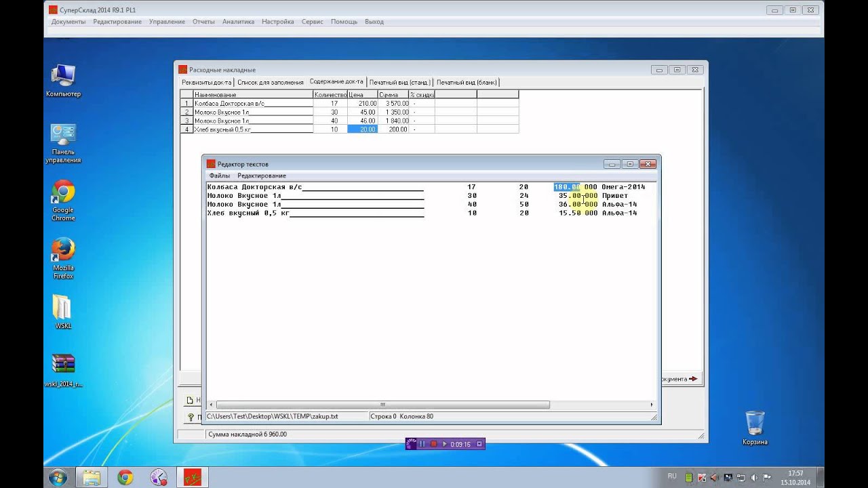The width and height of the screenshot is (868, 488).
Task: Click the sum cell 3 570.00
Action: [393, 104]
